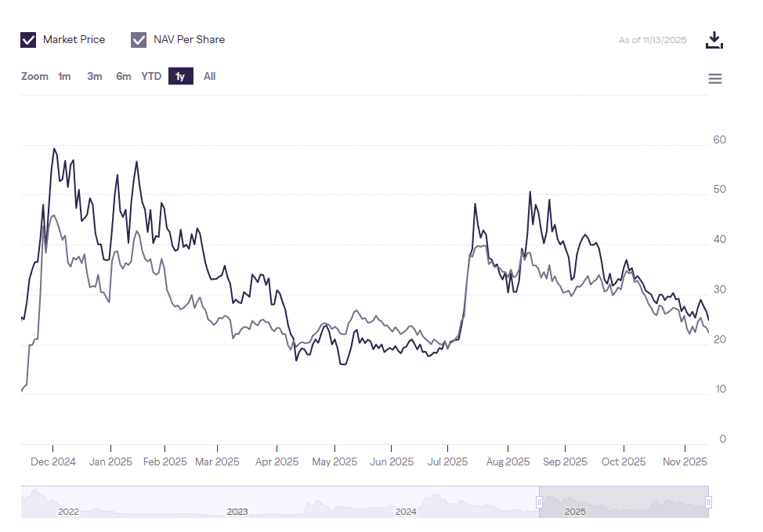Select the All zoom range

208,76
